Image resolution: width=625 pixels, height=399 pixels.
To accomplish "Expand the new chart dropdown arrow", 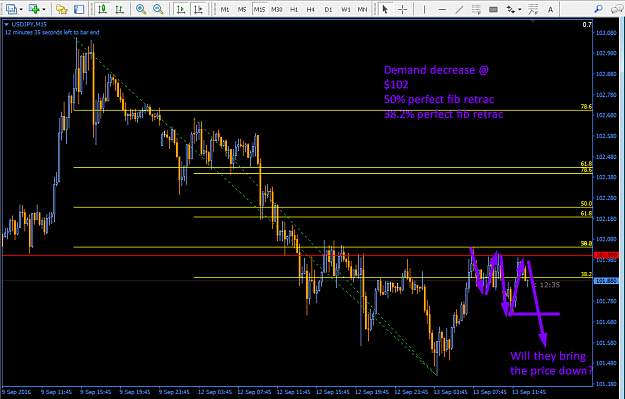I will 21,9.
